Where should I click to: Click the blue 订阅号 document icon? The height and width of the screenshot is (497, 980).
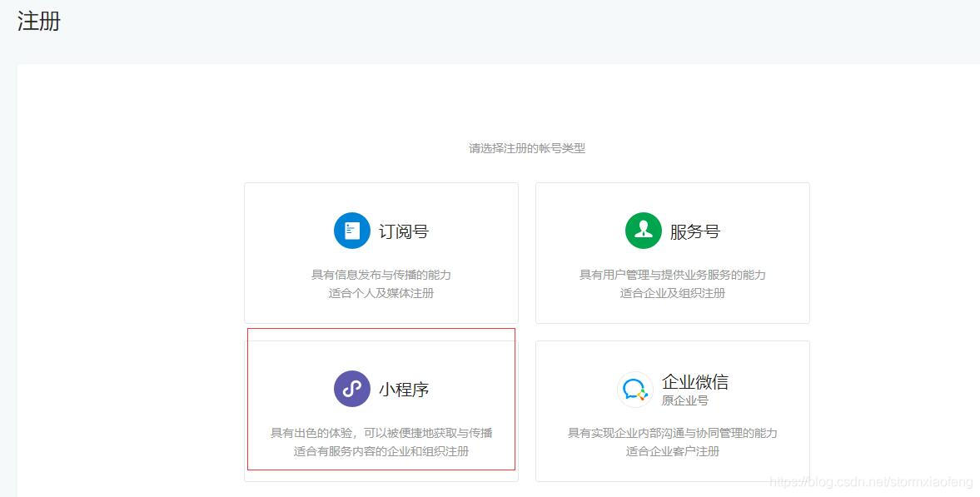352,231
